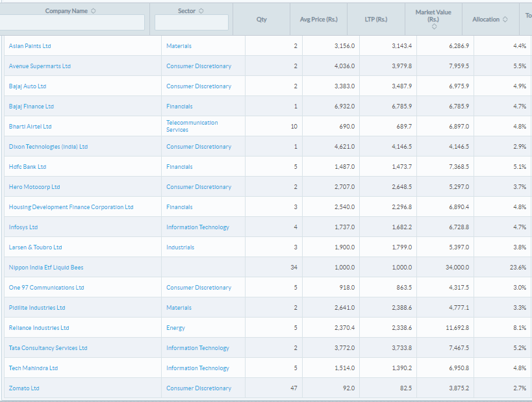Open Infosys Ltd link

tap(23, 227)
